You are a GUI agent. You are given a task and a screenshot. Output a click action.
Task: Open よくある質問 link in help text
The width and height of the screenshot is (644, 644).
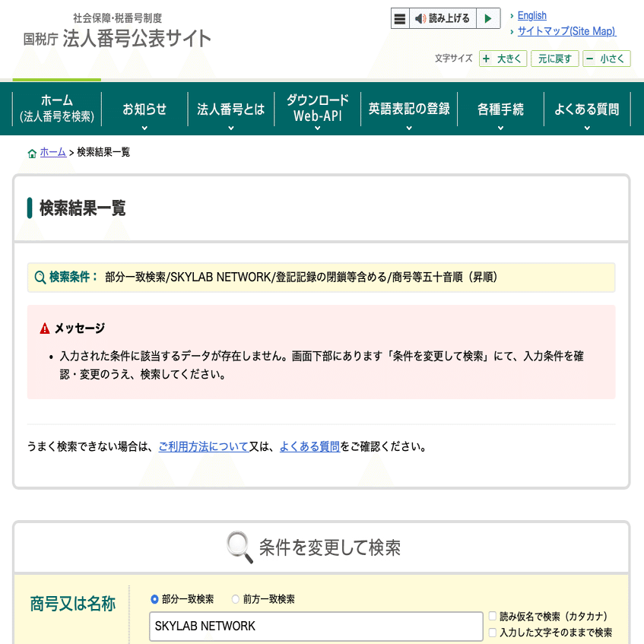click(309, 446)
